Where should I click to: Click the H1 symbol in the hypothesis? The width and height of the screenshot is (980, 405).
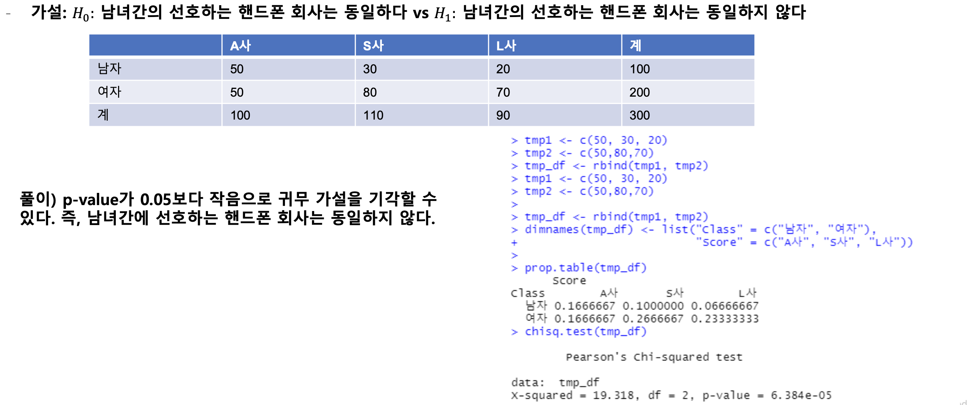(442, 14)
